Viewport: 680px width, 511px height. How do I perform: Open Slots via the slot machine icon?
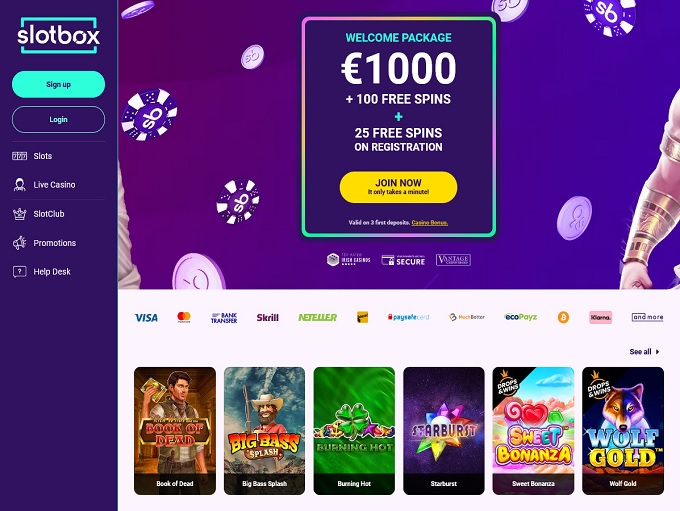[x=20, y=156]
